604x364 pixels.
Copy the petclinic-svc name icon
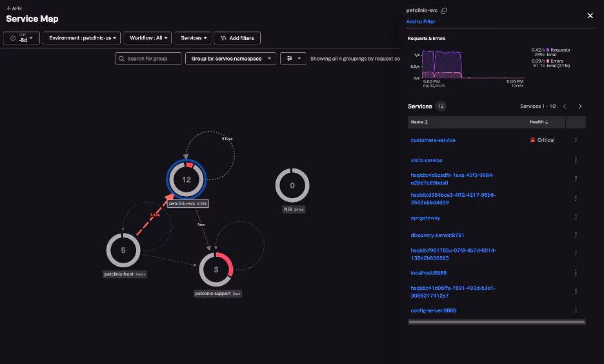(x=443, y=11)
